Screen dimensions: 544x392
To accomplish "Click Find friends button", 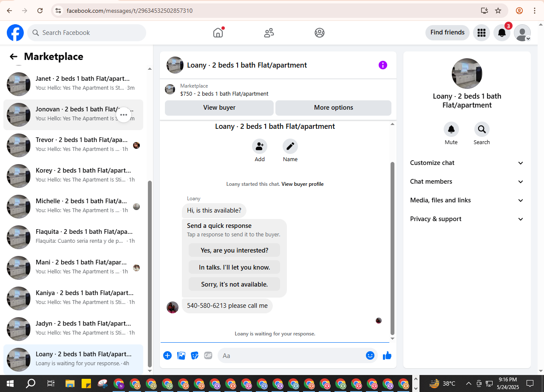I will tap(448, 32).
